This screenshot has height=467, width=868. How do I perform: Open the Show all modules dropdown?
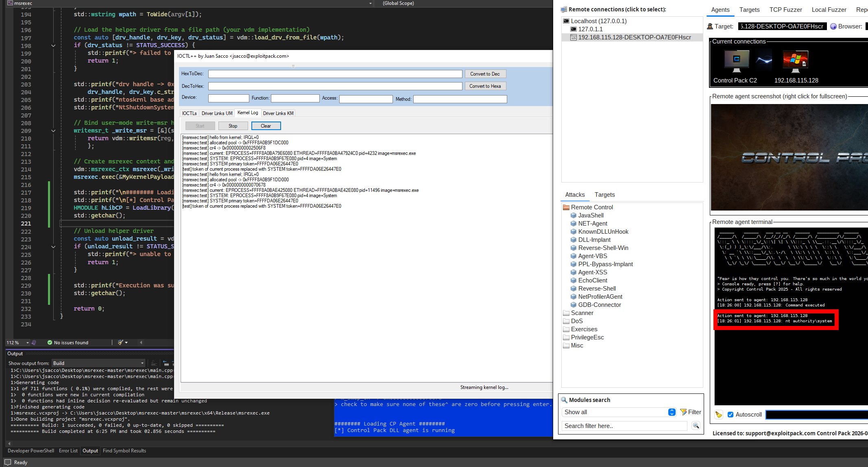click(x=671, y=412)
